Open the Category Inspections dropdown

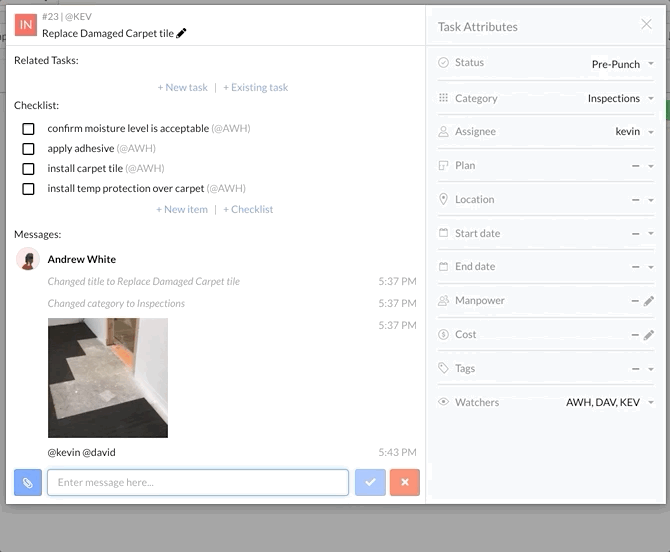tap(621, 98)
